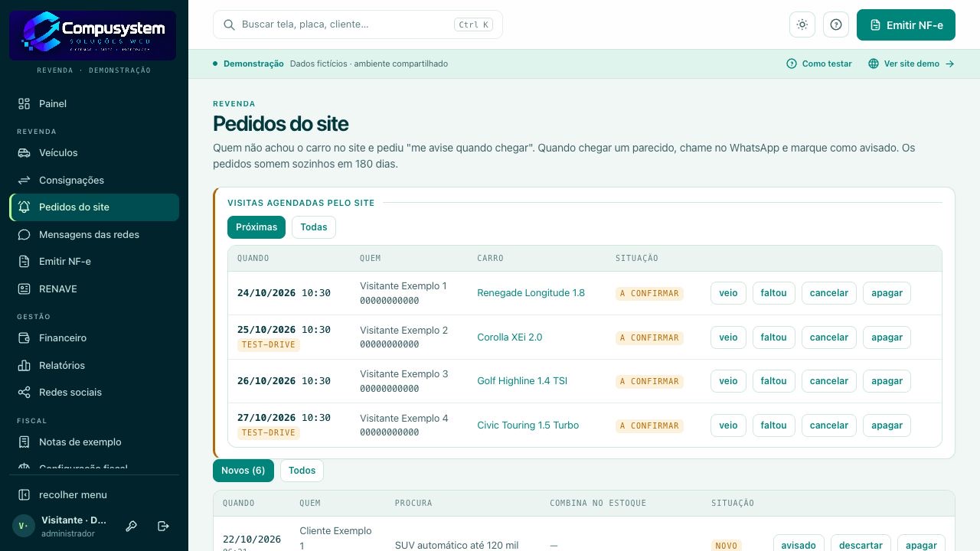Mark Visitante Exemplo 1 visit as veio

pyautogui.click(x=728, y=293)
